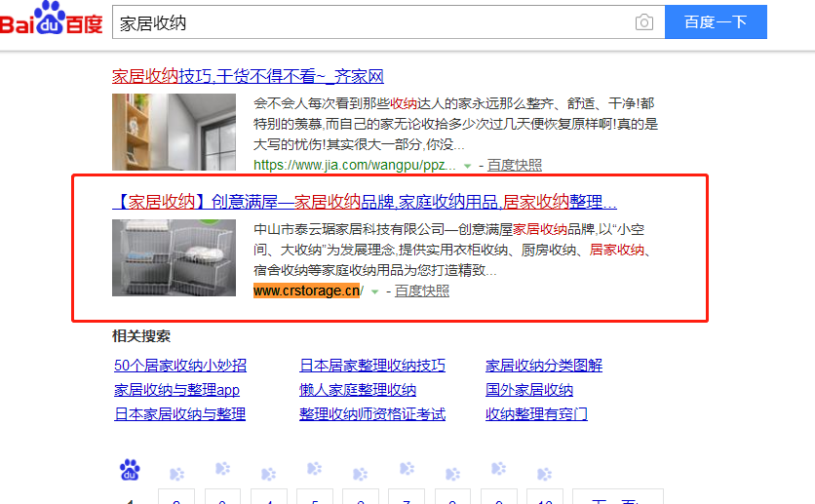
Task: Open related search 日本居家整理收纳技巧
Action: coord(372,366)
